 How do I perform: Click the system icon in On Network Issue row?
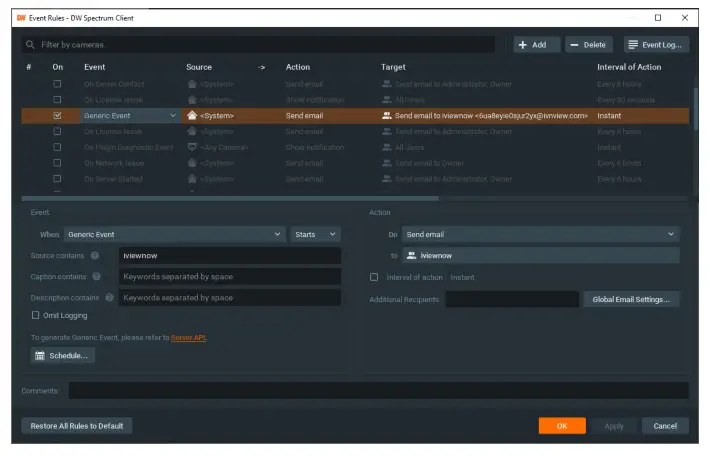(x=192, y=163)
